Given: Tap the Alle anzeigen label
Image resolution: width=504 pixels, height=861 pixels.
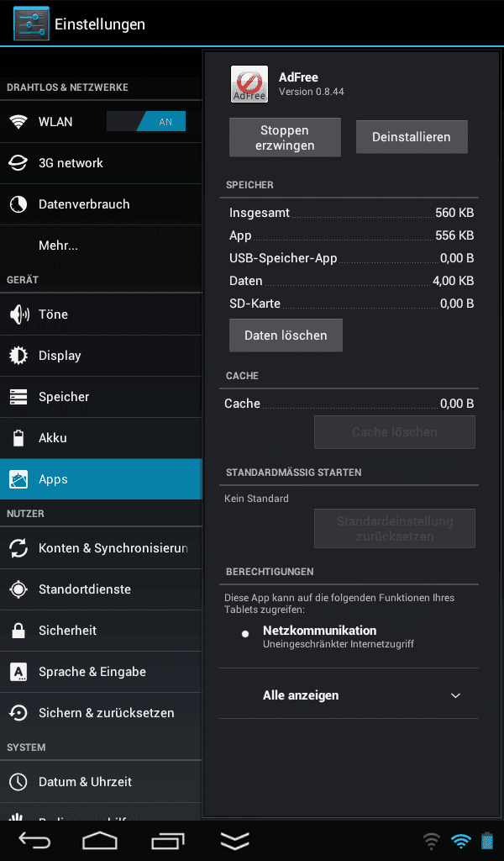Looking at the screenshot, I should pyautogui.click(x=301, y=695).
